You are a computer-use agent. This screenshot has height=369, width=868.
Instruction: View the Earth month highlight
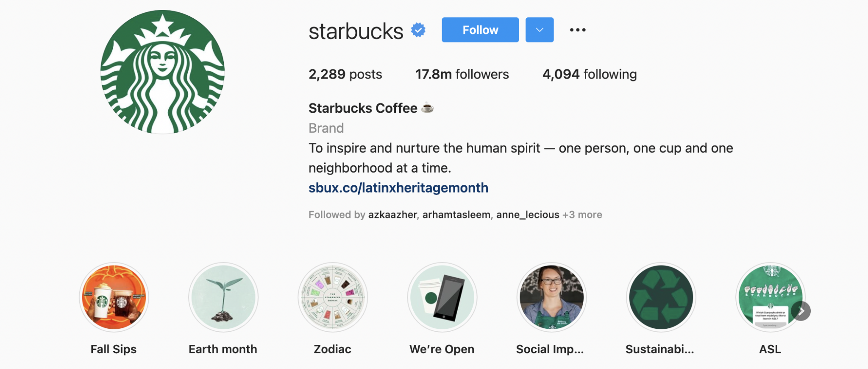[x=223, y=297]
